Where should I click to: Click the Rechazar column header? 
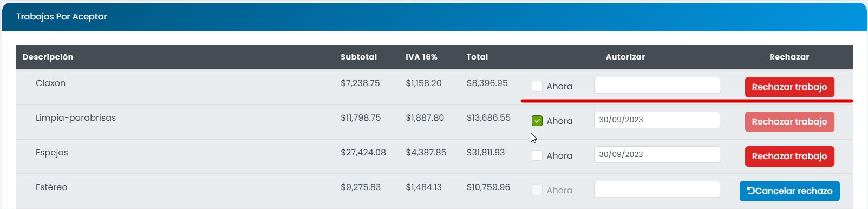(789, 57)
